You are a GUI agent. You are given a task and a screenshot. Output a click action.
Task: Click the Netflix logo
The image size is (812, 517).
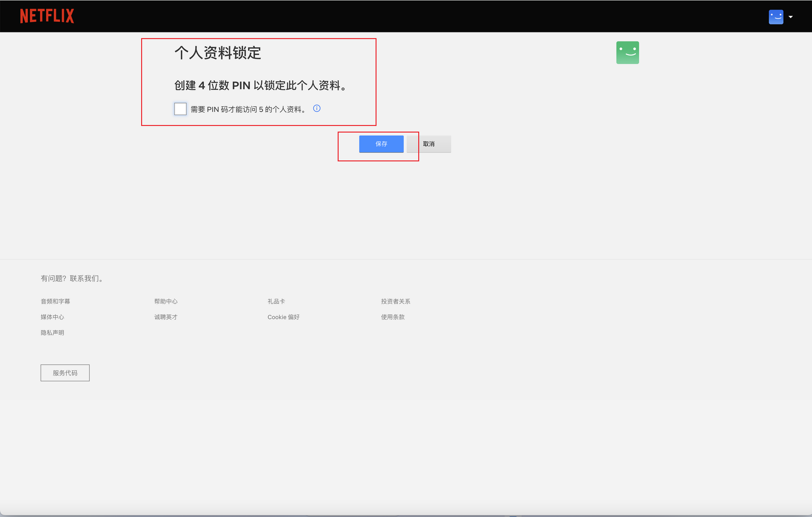tap(47, 16)
